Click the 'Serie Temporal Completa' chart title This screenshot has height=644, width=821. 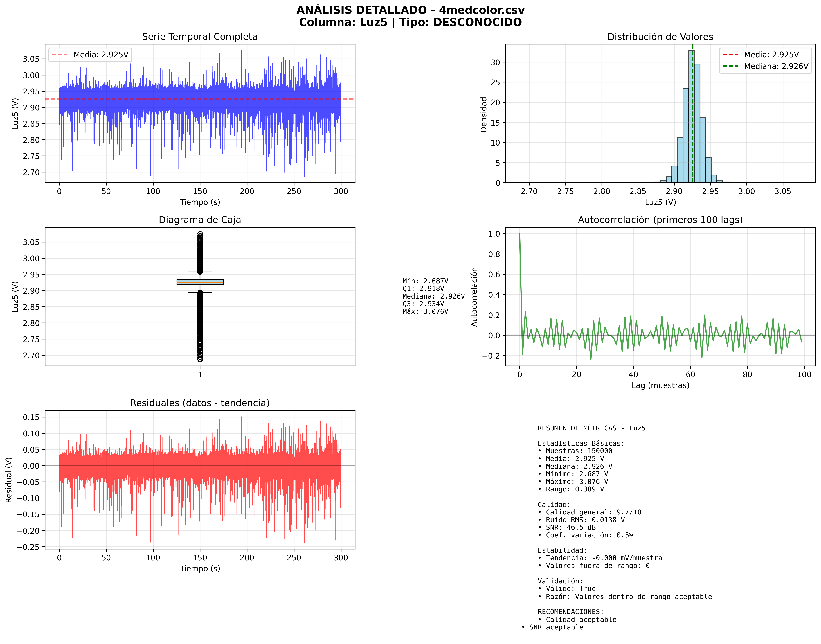(x=200, y=37)
